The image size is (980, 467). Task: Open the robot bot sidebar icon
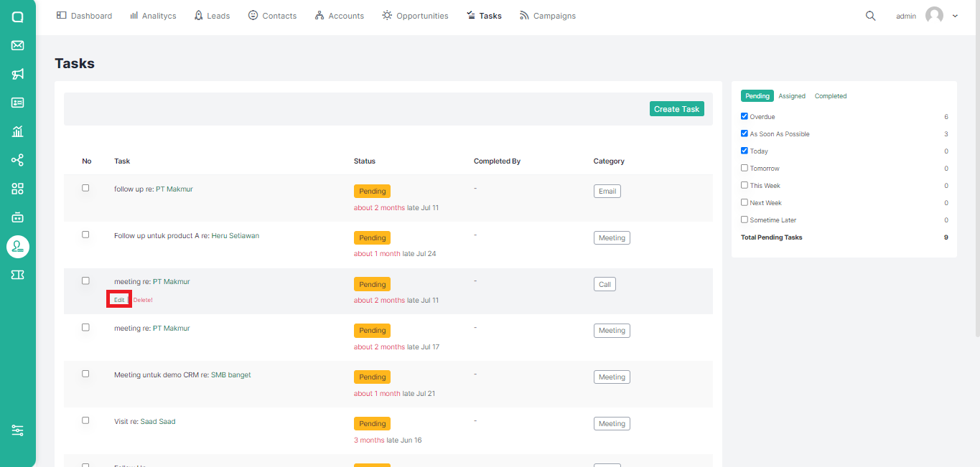(x=18, y=217)
